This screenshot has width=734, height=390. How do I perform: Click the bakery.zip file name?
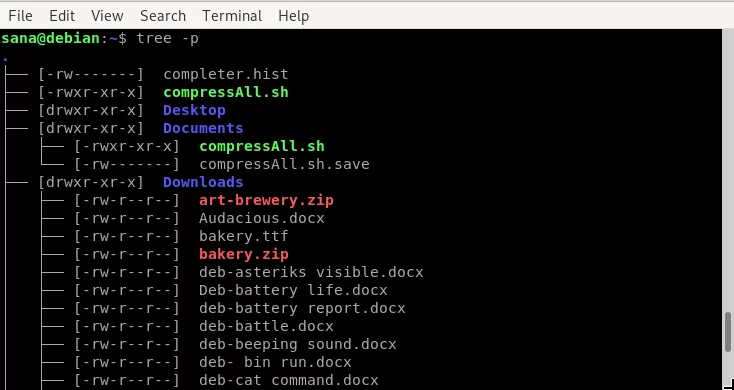[244, 254]
